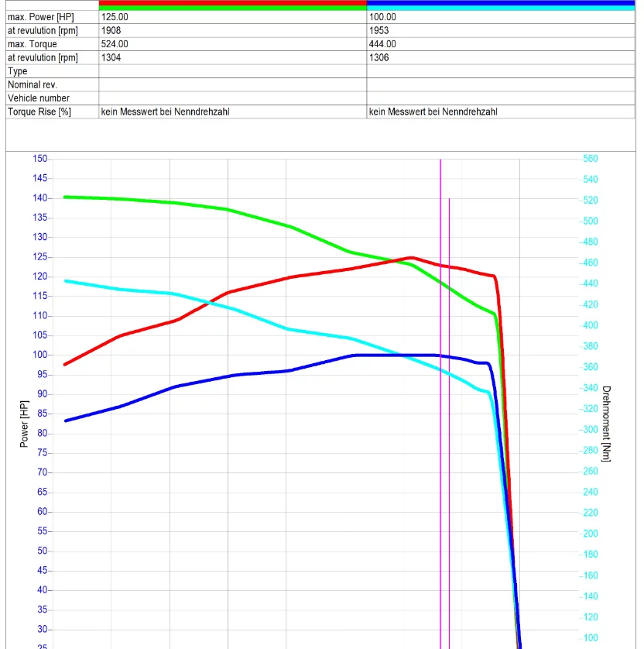Click the blue-cyan header color bar
The height and width of the screenshot is (649, 644).
coord(500,5)
